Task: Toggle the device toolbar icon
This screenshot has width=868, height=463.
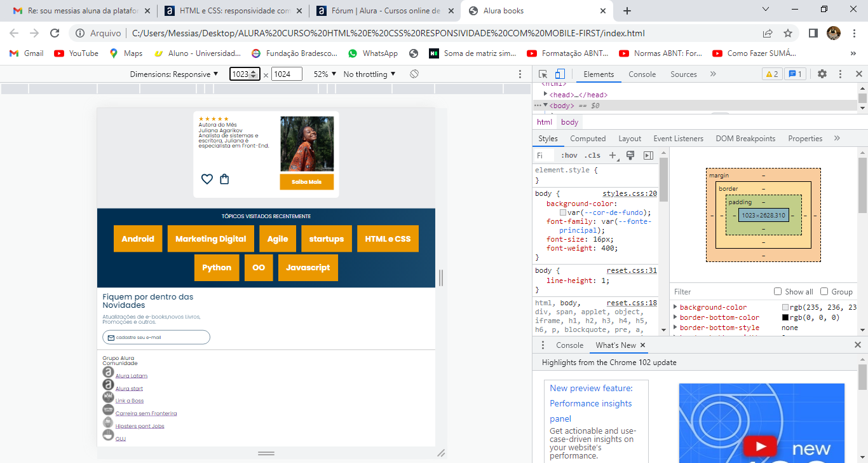Action: click(560, 74)
